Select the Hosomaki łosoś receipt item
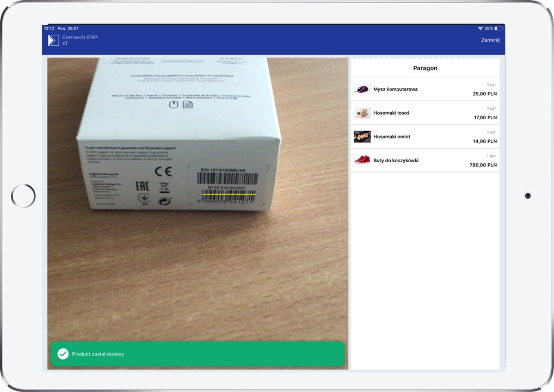This screenshot has width=554, height=392. 391,113
